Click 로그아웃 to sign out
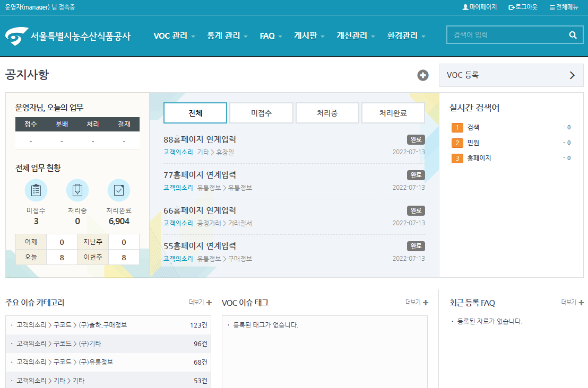Image resolution: width=588 pixels, height=388 pixels. [523, 7]
